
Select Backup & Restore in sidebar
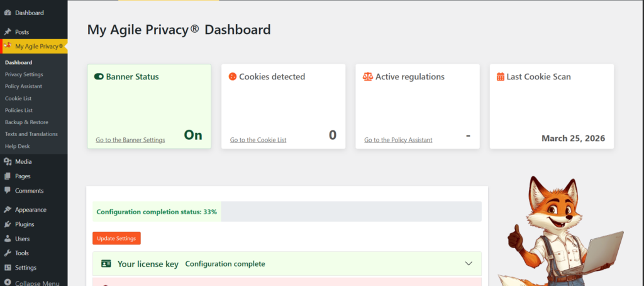click(x=26, y=122)
